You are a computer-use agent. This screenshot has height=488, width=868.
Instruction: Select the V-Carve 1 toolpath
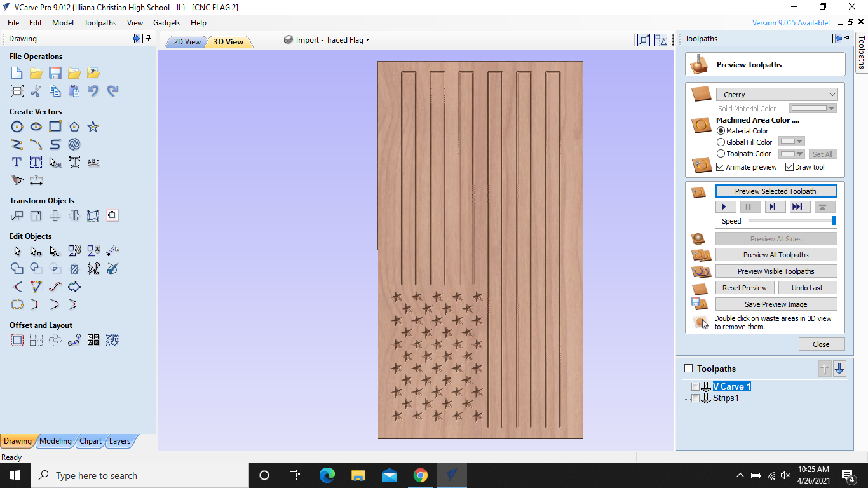(x=731, y=386)
